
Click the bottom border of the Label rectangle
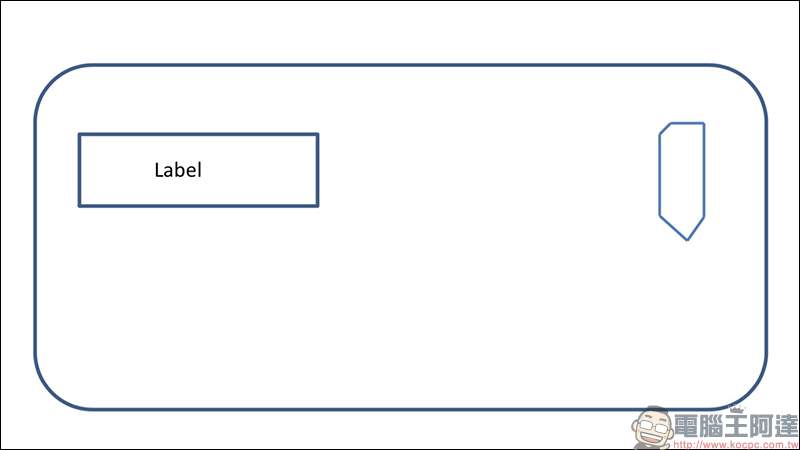coord(198,206)
